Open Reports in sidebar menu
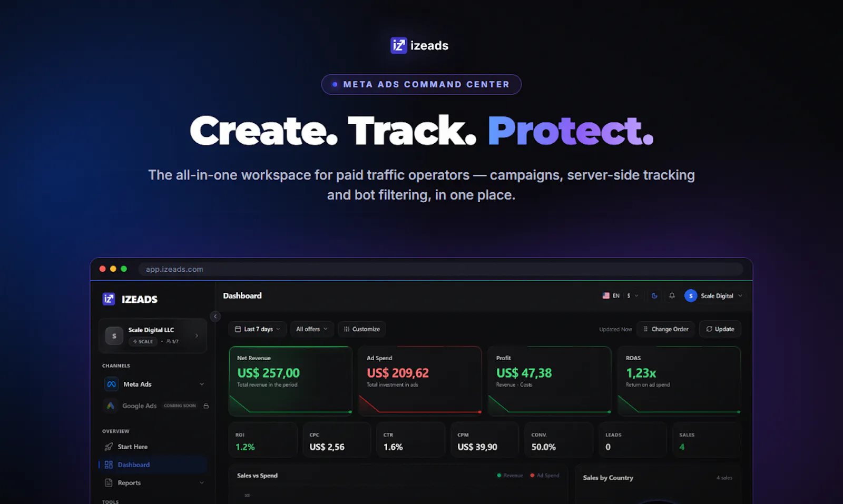The width and height of the screenshot is (843, 504). click(152, 483)
